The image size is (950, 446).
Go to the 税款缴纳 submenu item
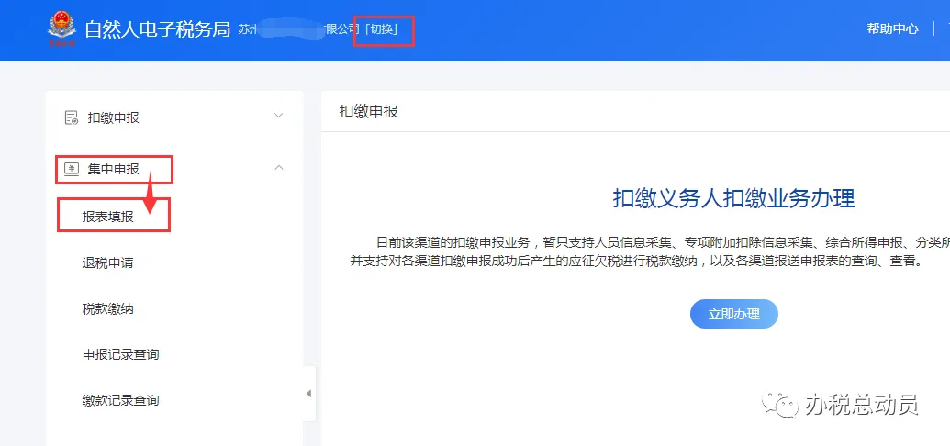pos(108,309)
